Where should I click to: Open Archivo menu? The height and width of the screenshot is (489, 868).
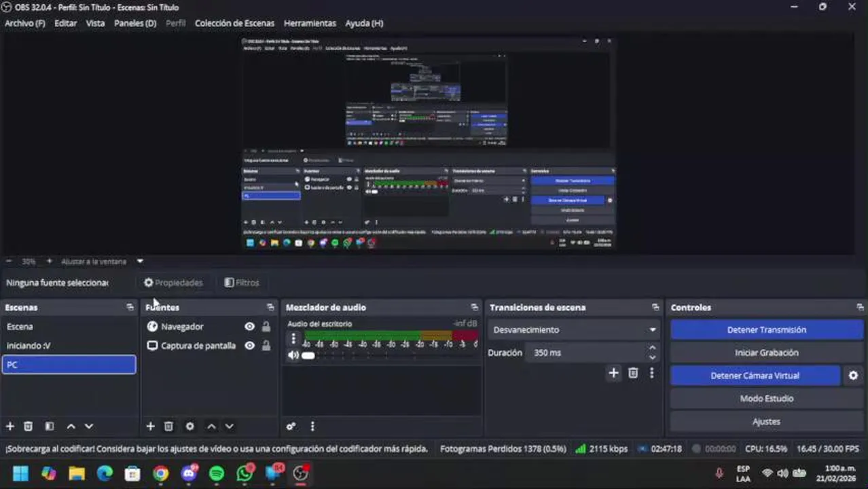click(x=25, y=23)
